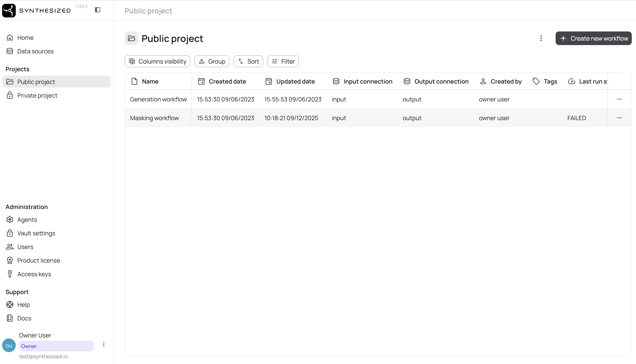
Task: Open the row actions menu for Masking workflow
Action: [619, 118]
